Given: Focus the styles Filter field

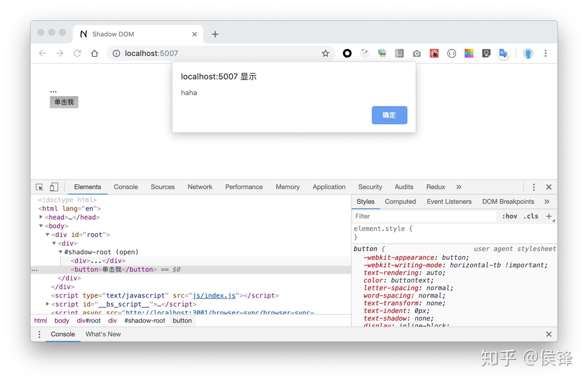Looking at the screenshot, I should click(x=424, y=216).
